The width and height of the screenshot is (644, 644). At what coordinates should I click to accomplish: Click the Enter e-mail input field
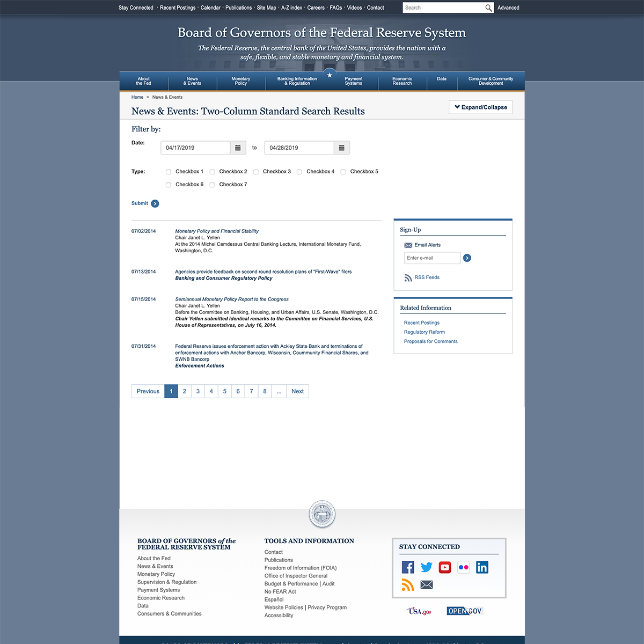tap(432, 258)
